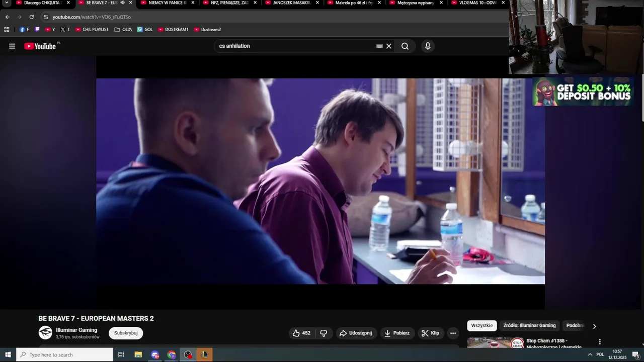Mute the BE BRAVE 7 tab audio
This screenshot has height=362, width=644.
(x=122, y=3)
